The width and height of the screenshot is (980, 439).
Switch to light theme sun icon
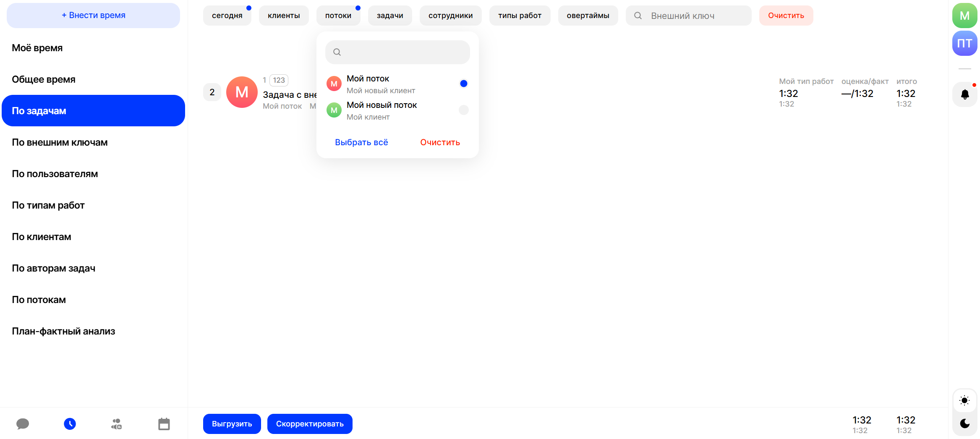964,400
